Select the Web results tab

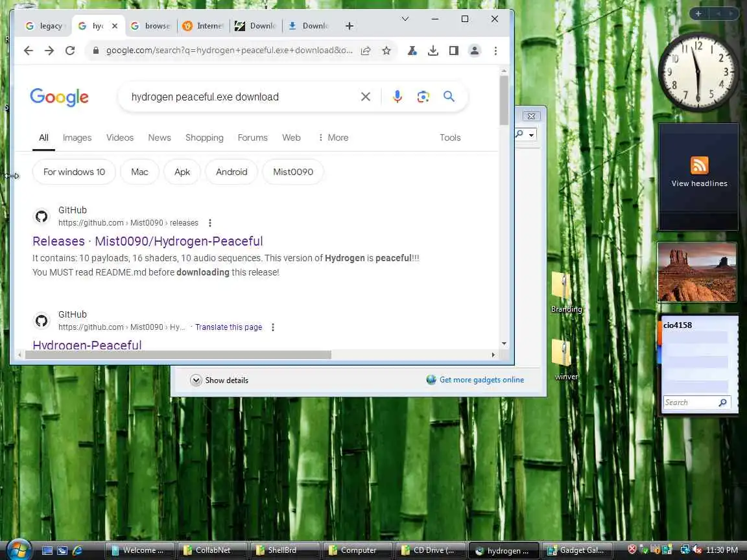291,137
